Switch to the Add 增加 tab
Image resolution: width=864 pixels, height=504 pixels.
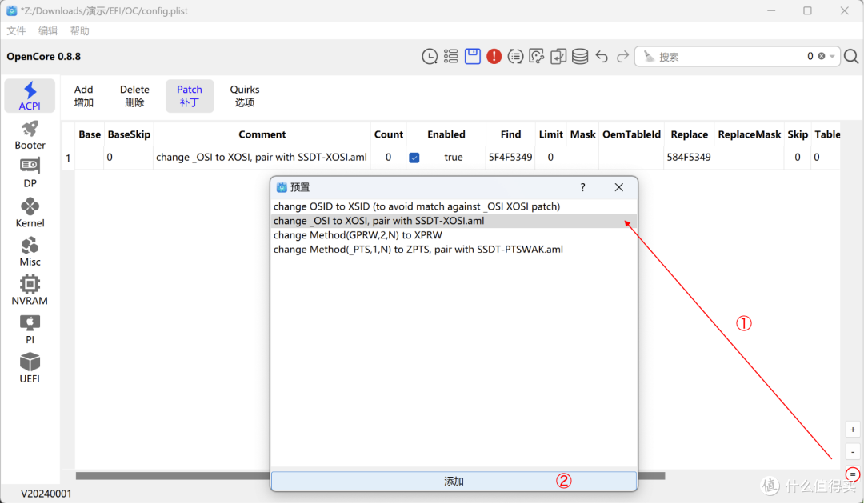pyautogui.click(x=84, y=96)
